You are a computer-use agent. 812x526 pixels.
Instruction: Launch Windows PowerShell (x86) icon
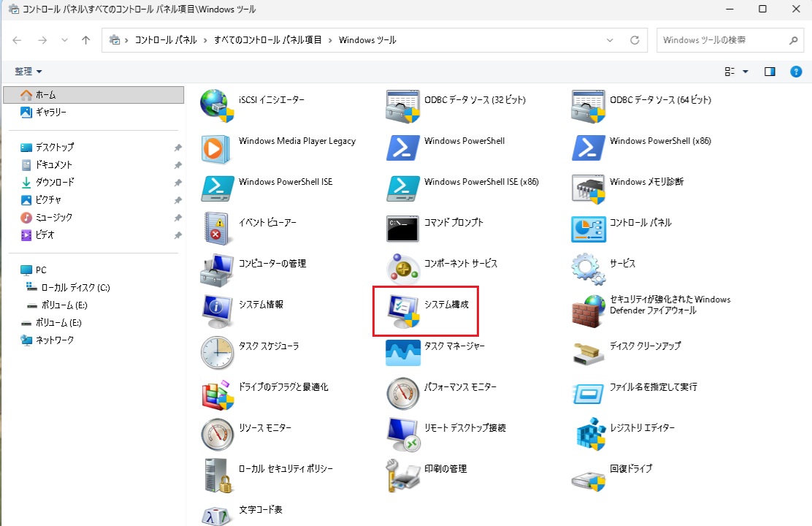tap(589, 148)
